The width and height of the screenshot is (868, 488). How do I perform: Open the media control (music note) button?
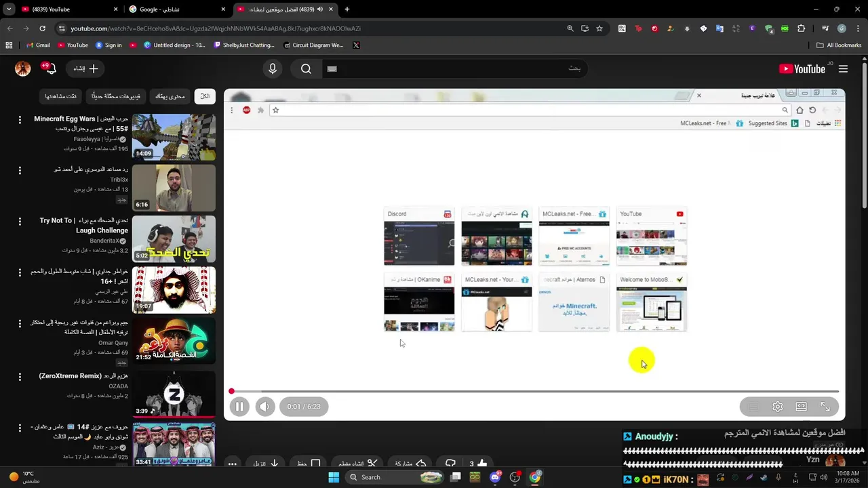point(825,28)
